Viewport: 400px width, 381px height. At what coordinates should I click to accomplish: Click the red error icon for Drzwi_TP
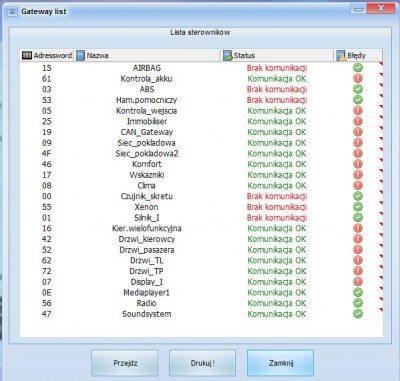(x=358, y=271)
